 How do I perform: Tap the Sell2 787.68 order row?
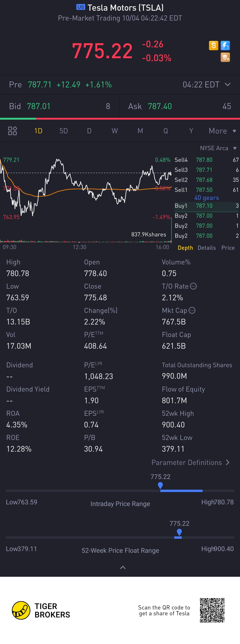(x=206, y=180)
